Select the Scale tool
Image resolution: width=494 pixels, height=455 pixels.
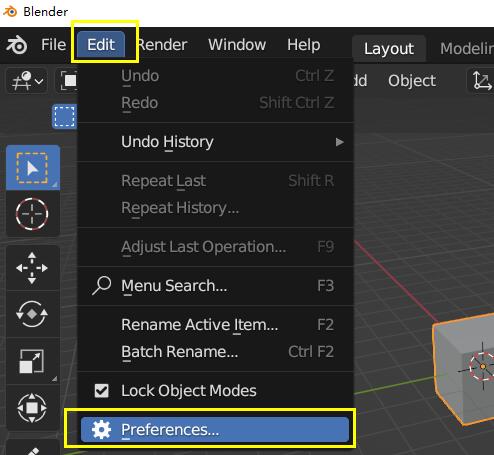pos(32,361)
